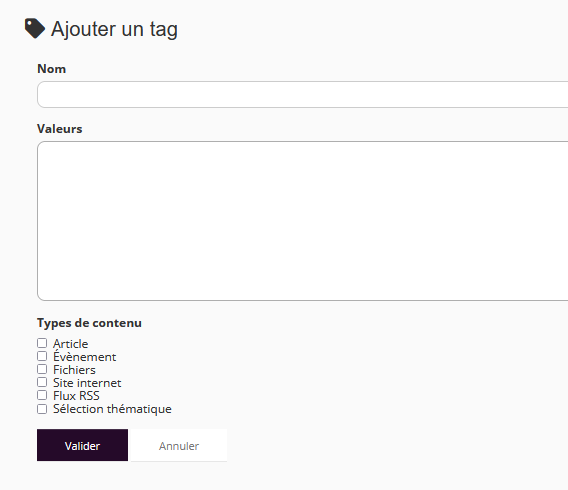Click the 'Nom' field label
Image resolution: width=568 pixels, height=490 pixels.
pos(51,69)
